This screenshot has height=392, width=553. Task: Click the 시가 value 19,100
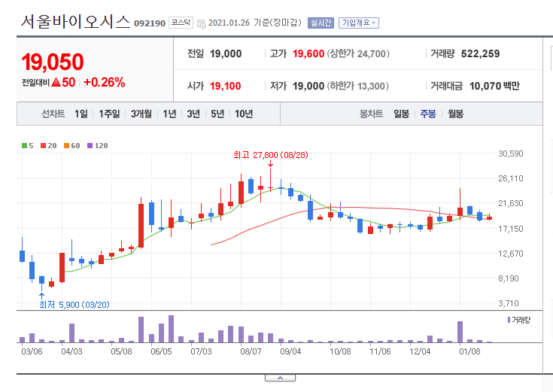[x=226, y=86]
